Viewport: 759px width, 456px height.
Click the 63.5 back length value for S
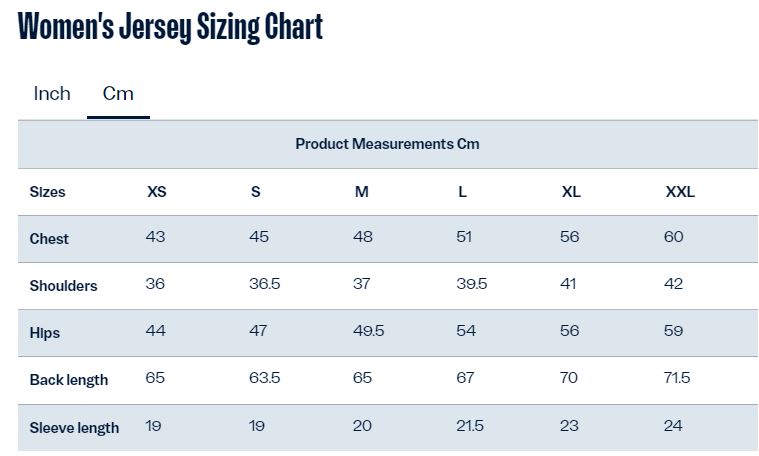[264, 378]
